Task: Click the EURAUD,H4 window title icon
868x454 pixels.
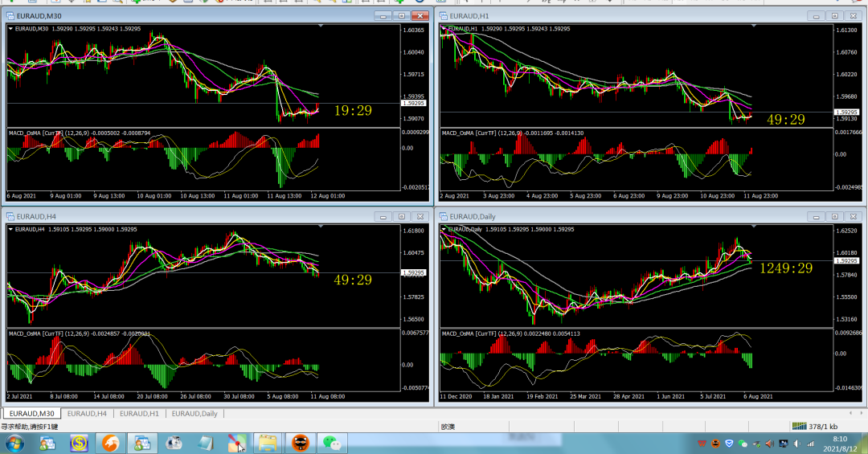Action: (10, 216)
